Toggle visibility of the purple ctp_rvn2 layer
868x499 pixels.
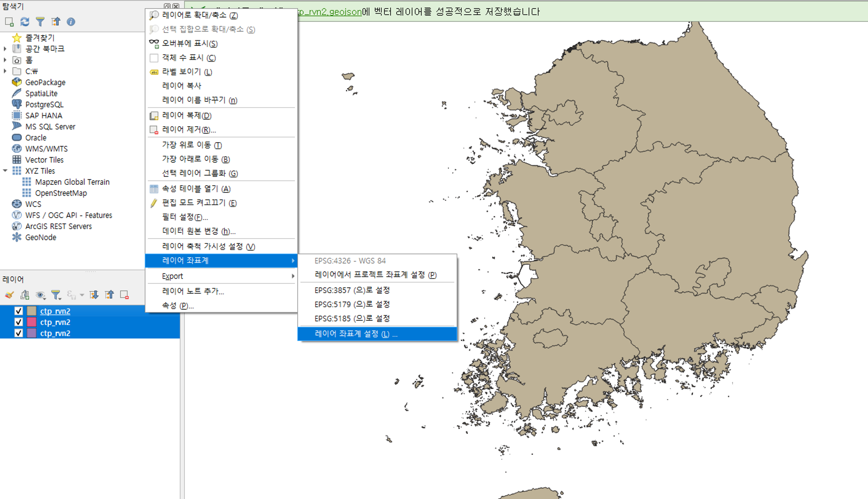click(x=18, y=333)
